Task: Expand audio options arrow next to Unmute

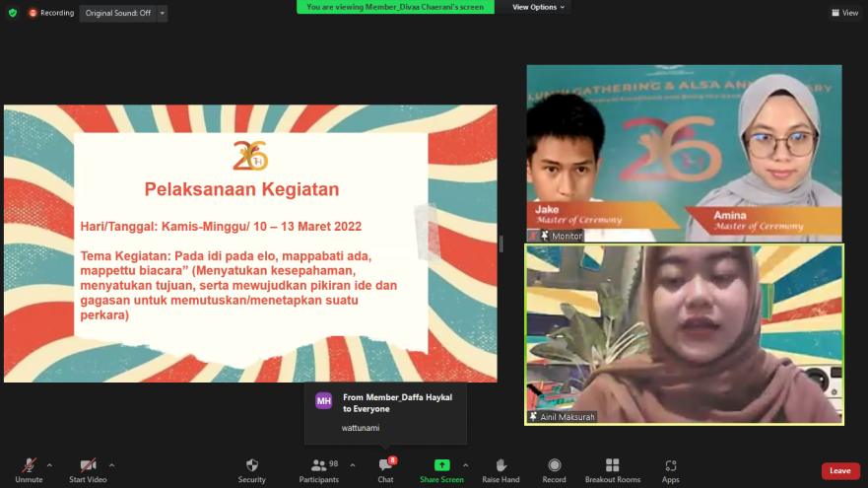Action: [49, 465]
